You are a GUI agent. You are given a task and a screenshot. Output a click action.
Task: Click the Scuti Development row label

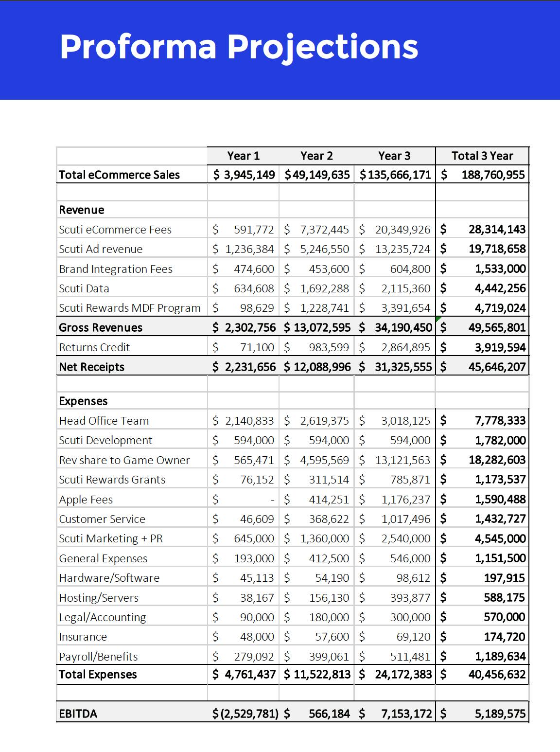[x=105, y=440]
